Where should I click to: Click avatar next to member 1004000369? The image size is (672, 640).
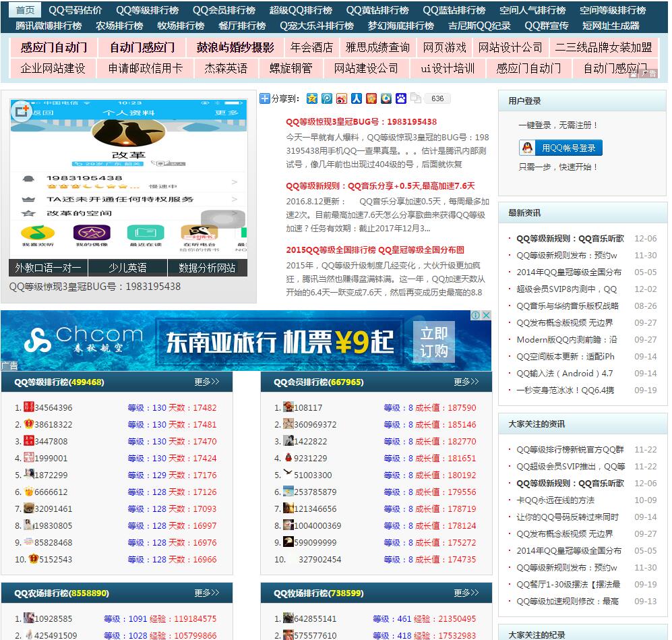pyautogui.click(x=288, y=525)
